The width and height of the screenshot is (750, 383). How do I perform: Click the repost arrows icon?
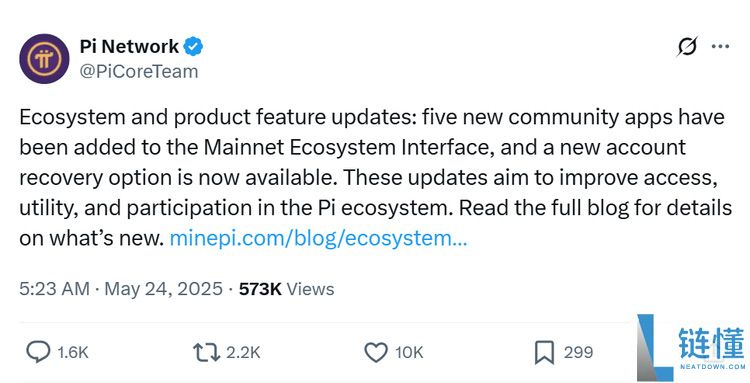[206, 352]
